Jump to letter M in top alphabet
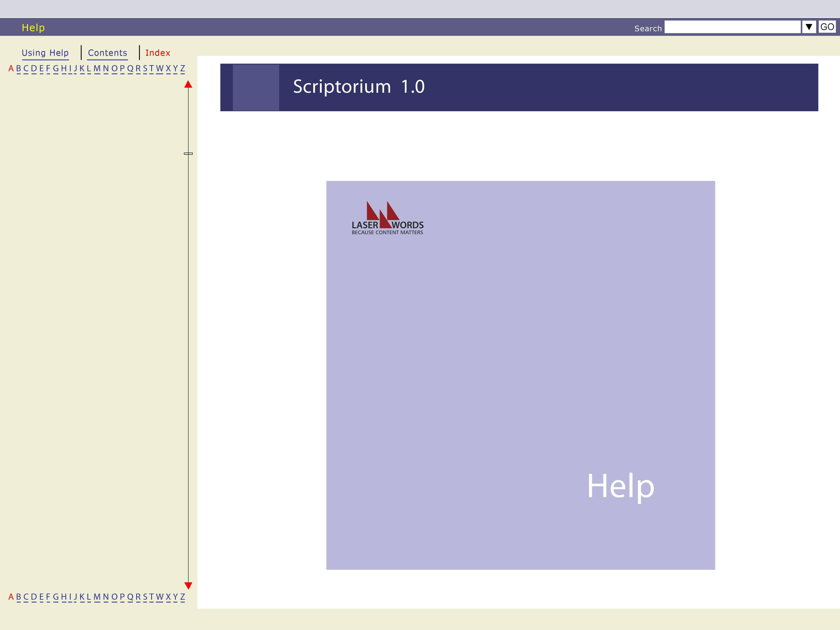 (x=97, y=68)
